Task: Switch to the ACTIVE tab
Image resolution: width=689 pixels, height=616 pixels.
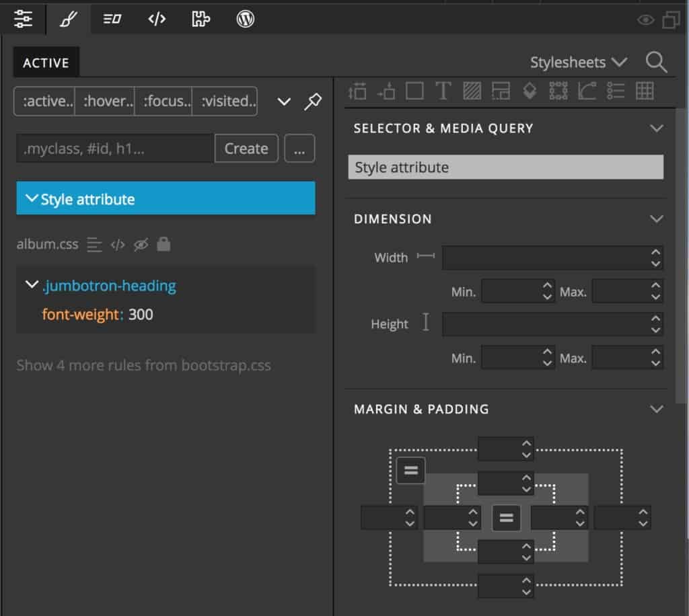Action: coord(45,62)
